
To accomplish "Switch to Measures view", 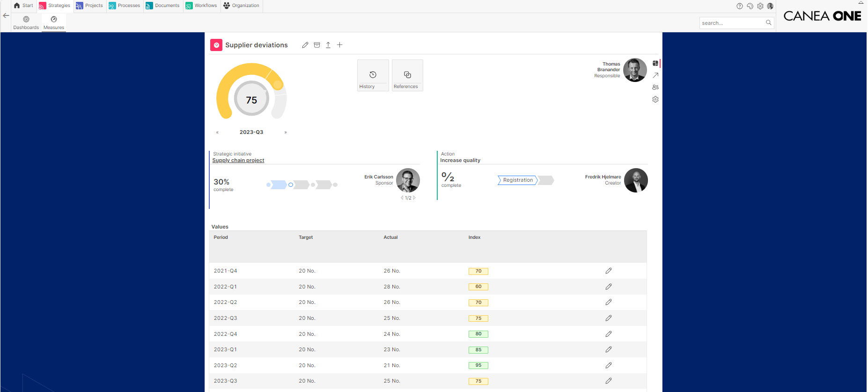I will (x=54, y=22).
